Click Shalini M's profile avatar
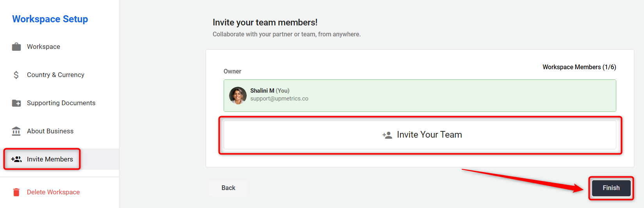Viewport: 644px width, 208px height. click(x=238, y=95)
